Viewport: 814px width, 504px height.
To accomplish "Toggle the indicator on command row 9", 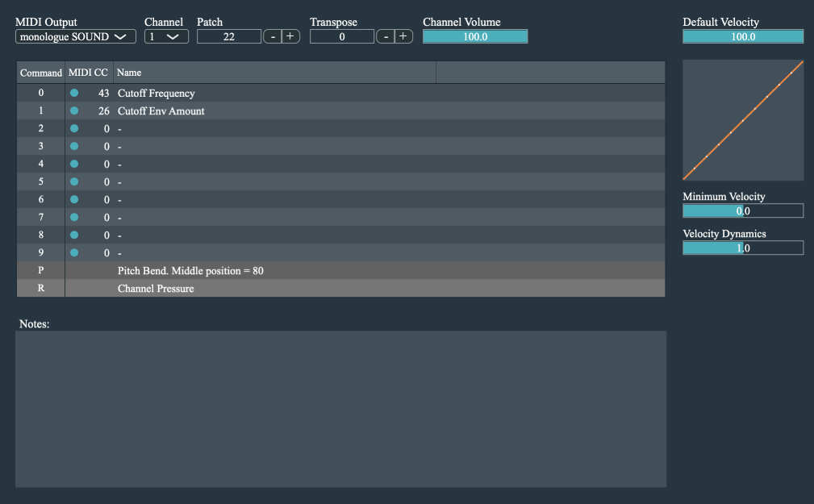I will click(x=73, y=252).
